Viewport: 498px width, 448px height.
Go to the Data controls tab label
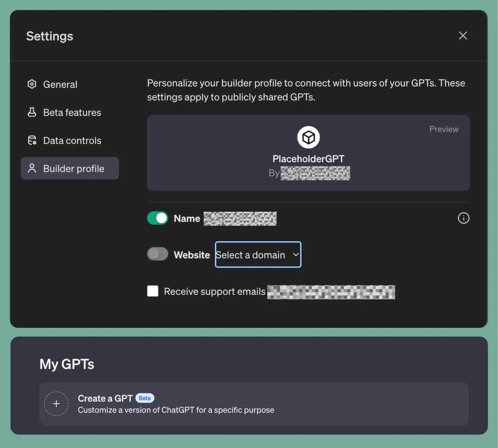[x=72, y=140]
